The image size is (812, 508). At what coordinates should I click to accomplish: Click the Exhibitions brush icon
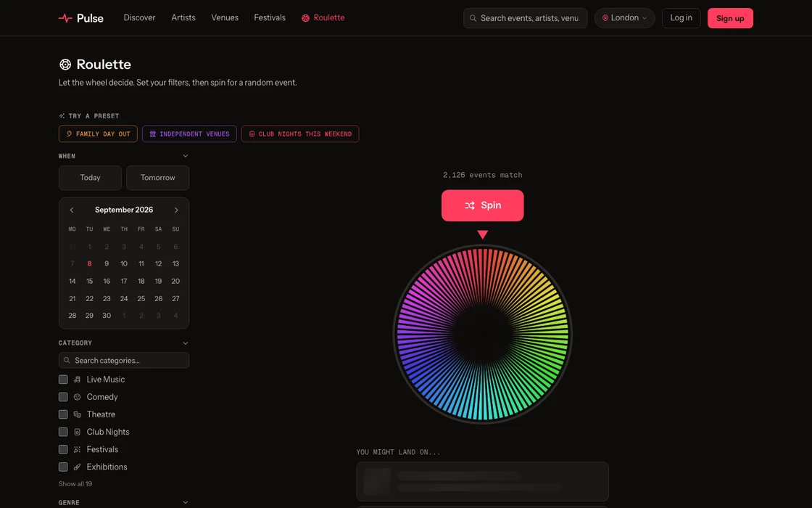pos(77,467)
